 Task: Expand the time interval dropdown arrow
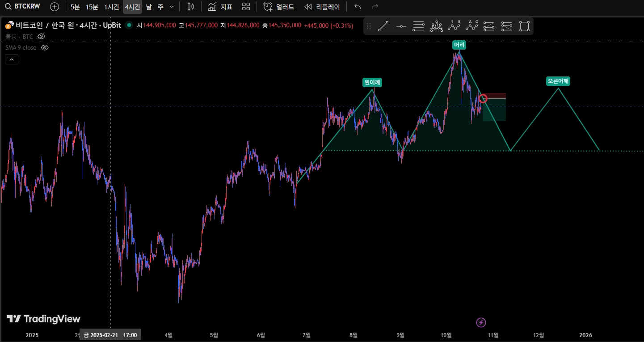coord(172,7)
